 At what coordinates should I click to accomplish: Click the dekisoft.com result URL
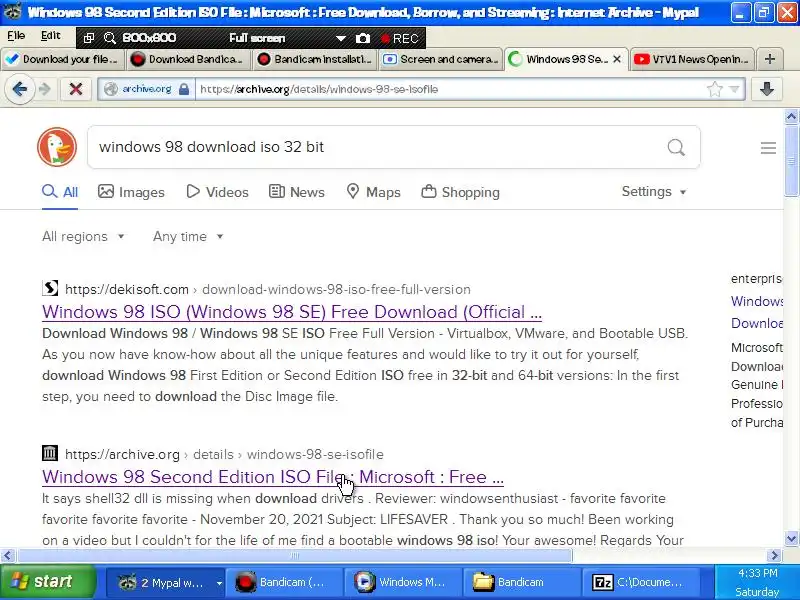268,289
